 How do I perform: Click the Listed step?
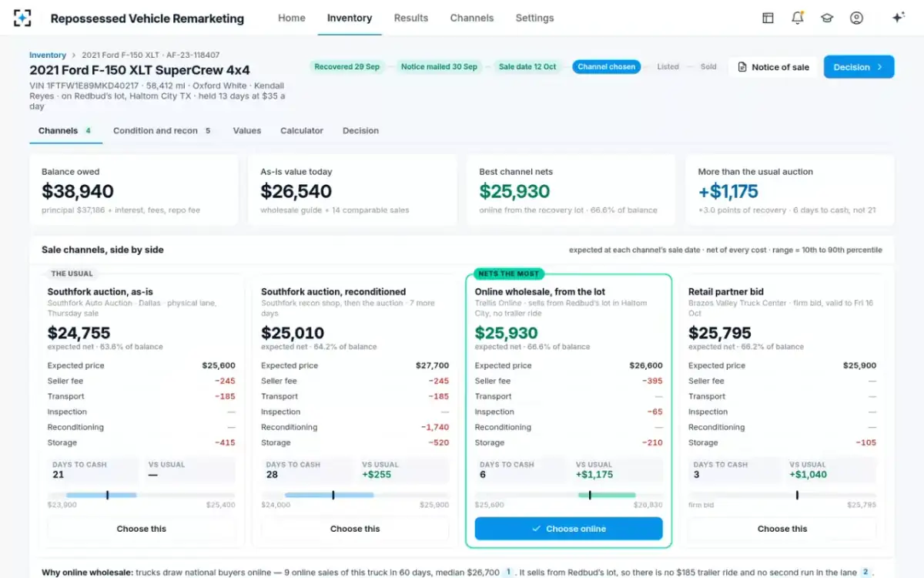pyautogui.click(x=668, y=67)
